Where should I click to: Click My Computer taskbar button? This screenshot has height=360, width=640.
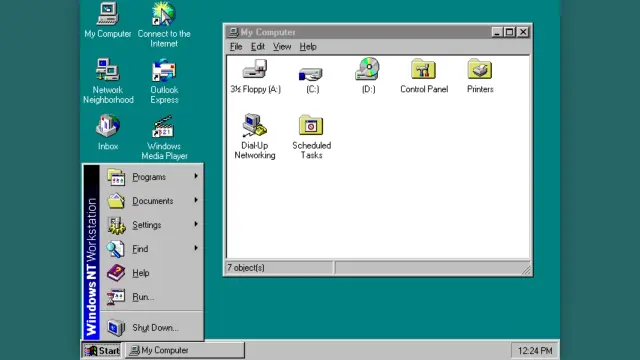[x=184, y=350]
